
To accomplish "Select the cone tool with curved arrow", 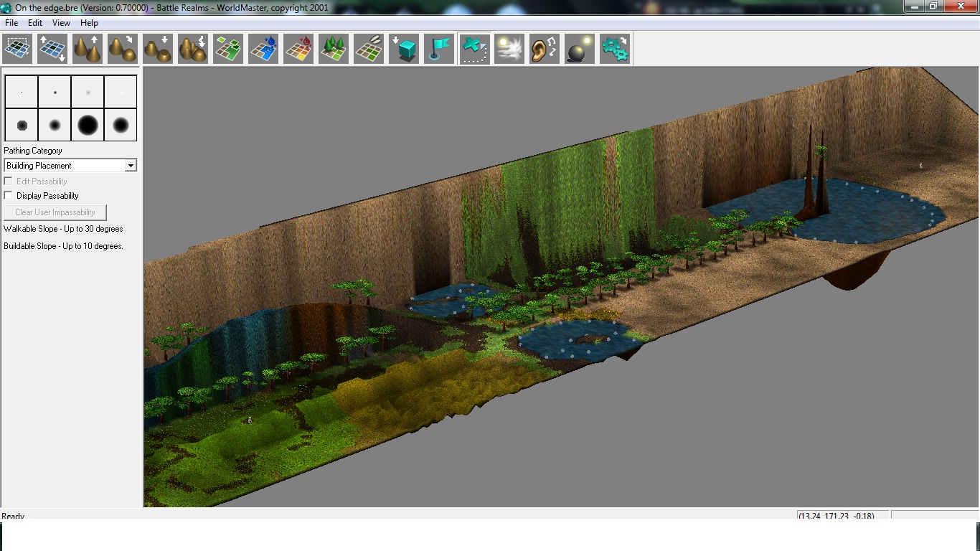I will pos(123,49).
